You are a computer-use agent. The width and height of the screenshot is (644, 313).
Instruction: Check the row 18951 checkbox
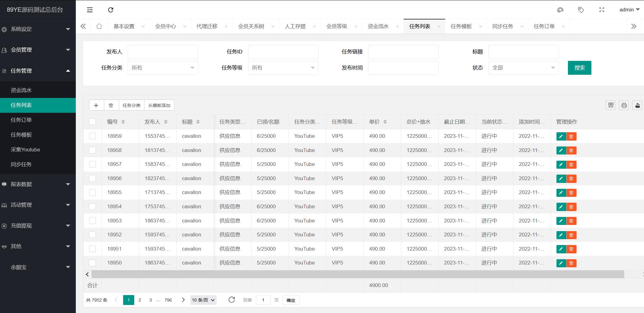(92, 249)
